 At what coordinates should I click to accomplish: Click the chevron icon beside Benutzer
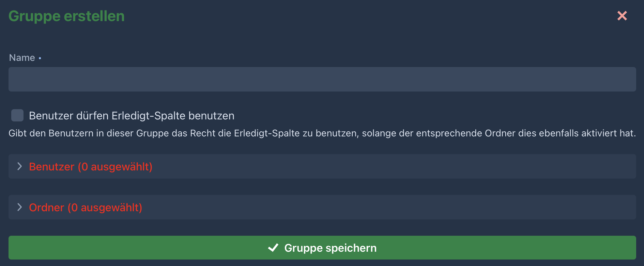(x=20, y=166)
